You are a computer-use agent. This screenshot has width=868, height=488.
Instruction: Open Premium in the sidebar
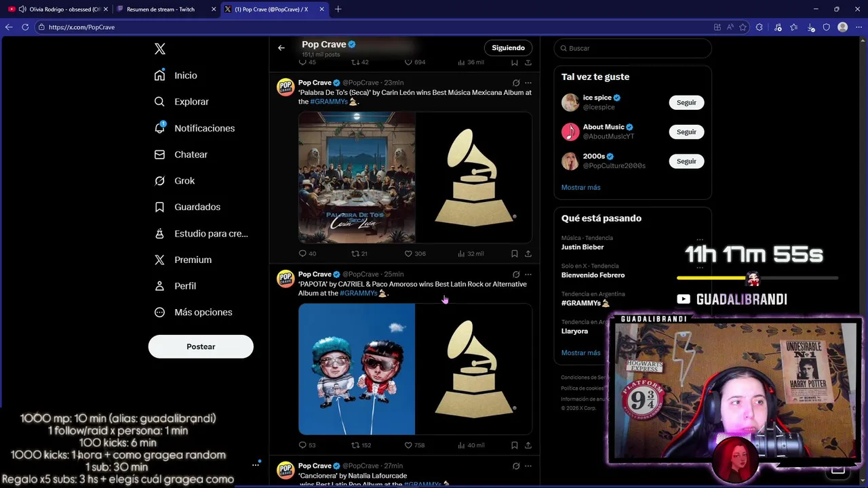click(182, 260)
